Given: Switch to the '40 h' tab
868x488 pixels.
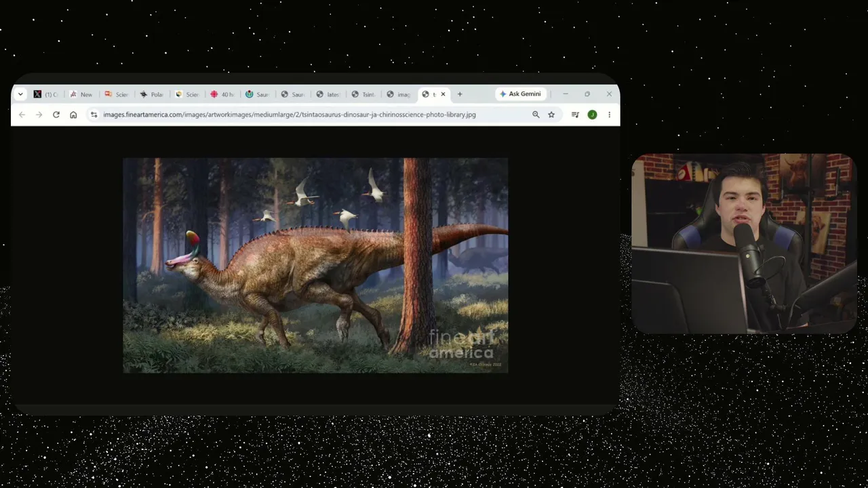Looking at the screenshot, I should pos(222,94).
